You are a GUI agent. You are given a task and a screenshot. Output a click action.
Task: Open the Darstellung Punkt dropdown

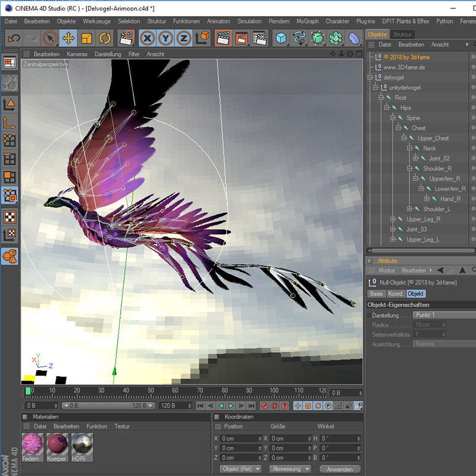click(x=444, y=315)
